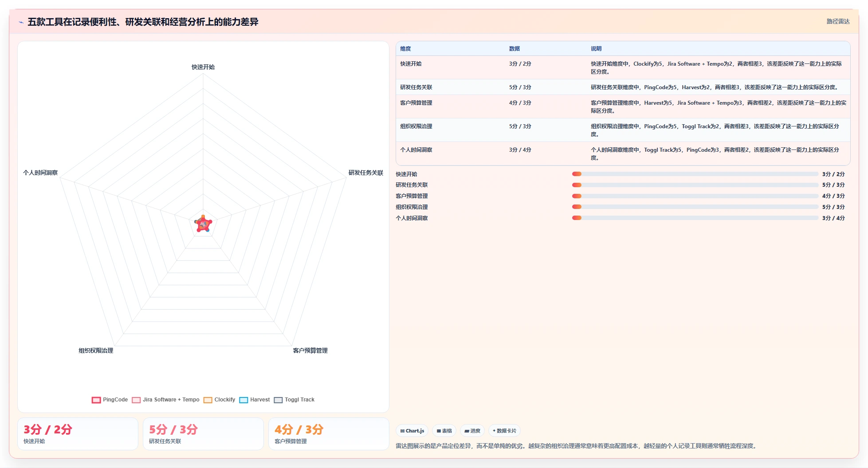Screen dimensions: 868x468
Task: Toggle the Clockify legend swatch
Action: [208, 400]
